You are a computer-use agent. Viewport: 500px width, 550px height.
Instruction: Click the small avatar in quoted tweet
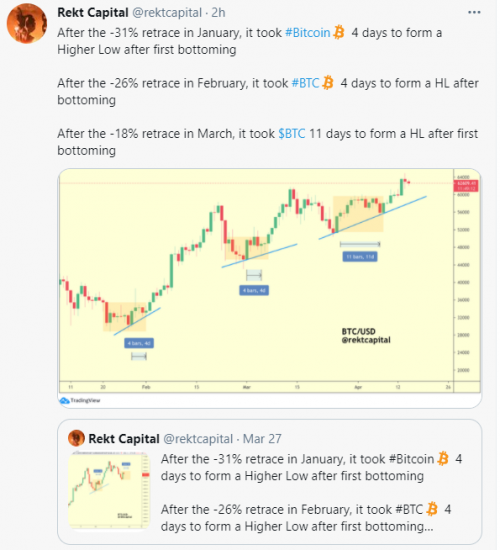[x=76, y=438]
